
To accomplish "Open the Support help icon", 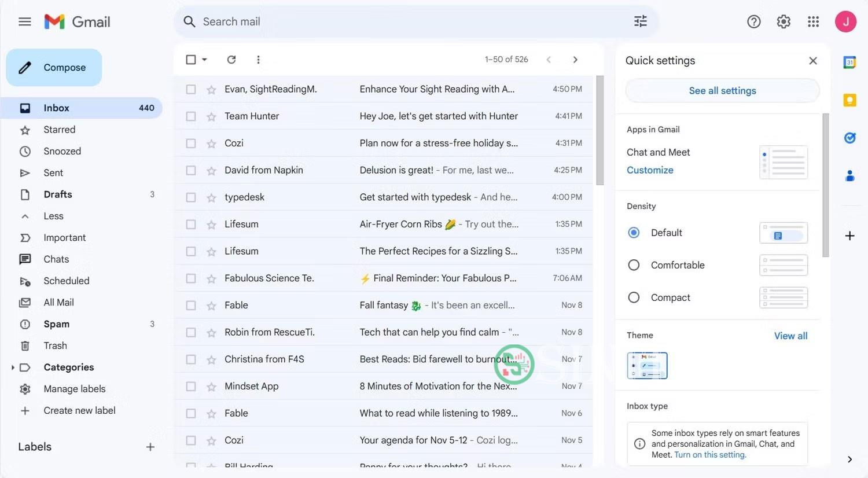I will [x=753, y=22].
